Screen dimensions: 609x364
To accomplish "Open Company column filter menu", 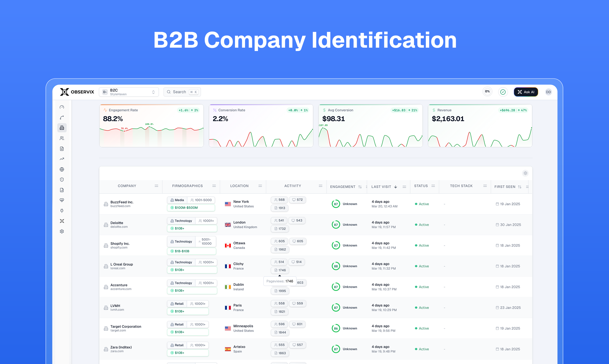I will coord(156,186).
